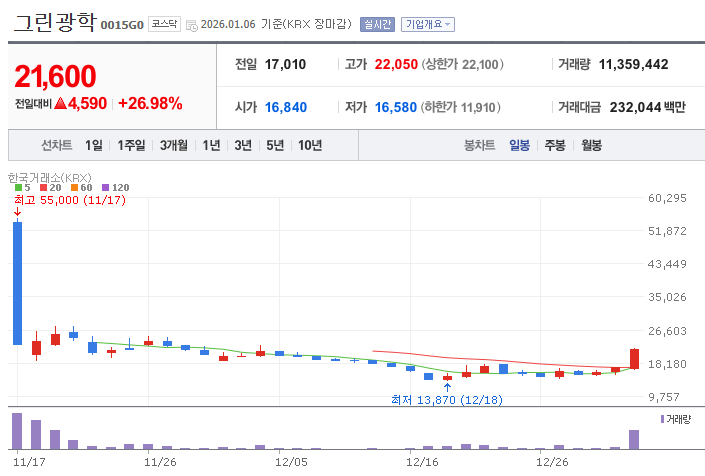Select the 3개월 line chart

point(174,145)
